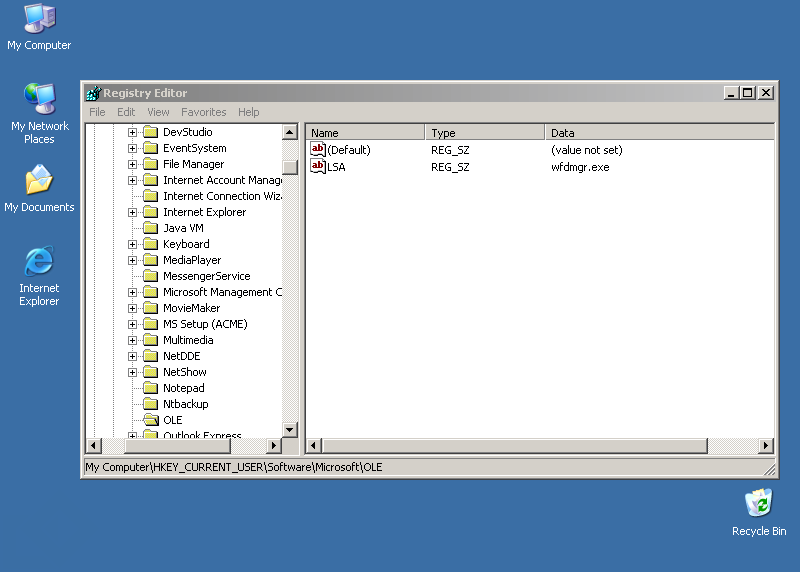Click the LSA string value icon
The width and height of the screenshot is (800, 572).
[317, 166]
